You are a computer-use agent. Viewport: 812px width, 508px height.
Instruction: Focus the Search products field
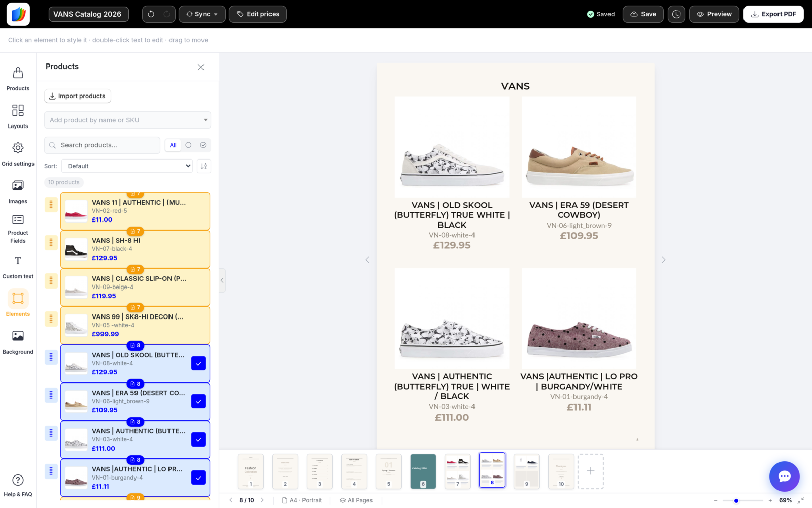tap(102, 145)
